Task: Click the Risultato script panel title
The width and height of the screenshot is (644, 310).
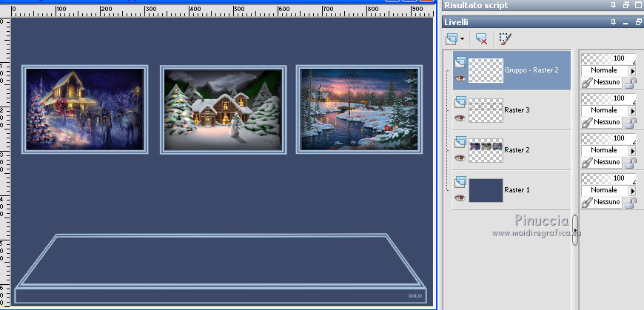Action: pyautogui.click(x=476, y=5)
